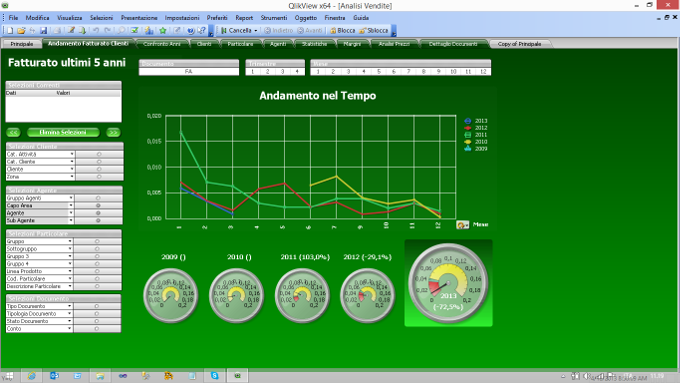Click the Save floppy disk icon

[x=43, y=30]
